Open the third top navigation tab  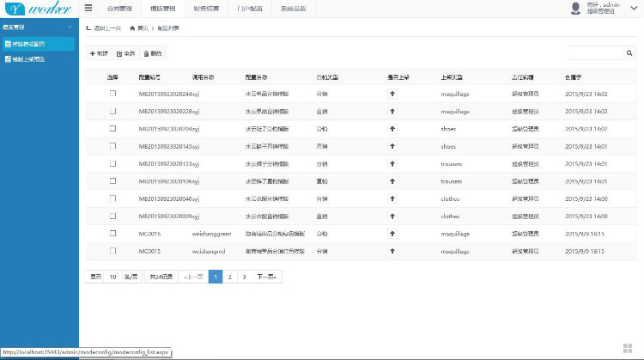click(x=207, y=9)
